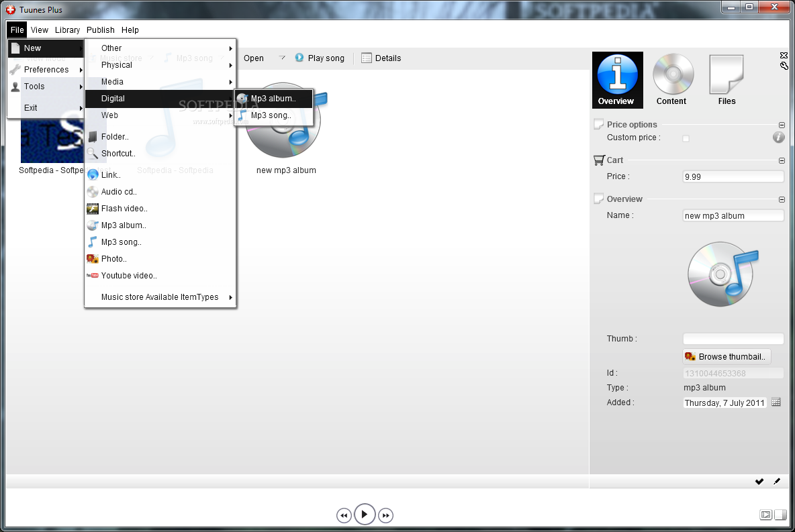This screenshot has height=532, width=795.
Task: Select Mp3 album.. in Digital submenu
Action: coord(273,99)
